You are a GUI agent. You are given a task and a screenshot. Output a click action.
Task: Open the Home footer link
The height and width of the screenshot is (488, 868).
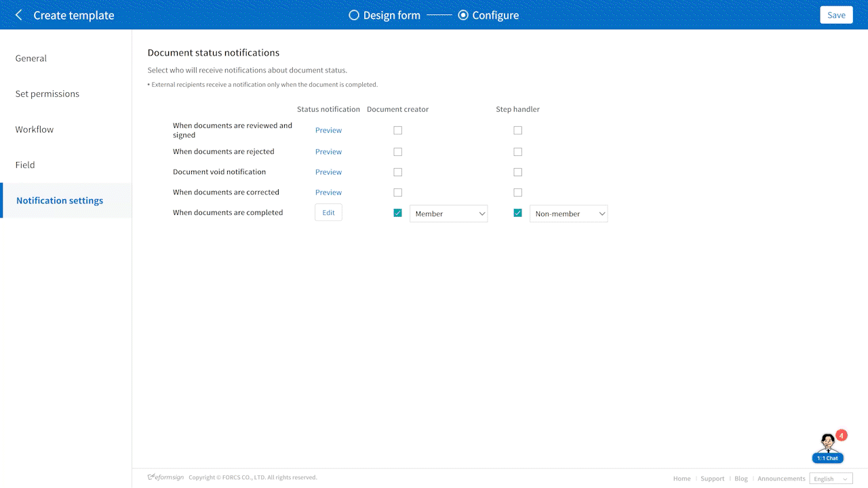click(x=682, y=479)
